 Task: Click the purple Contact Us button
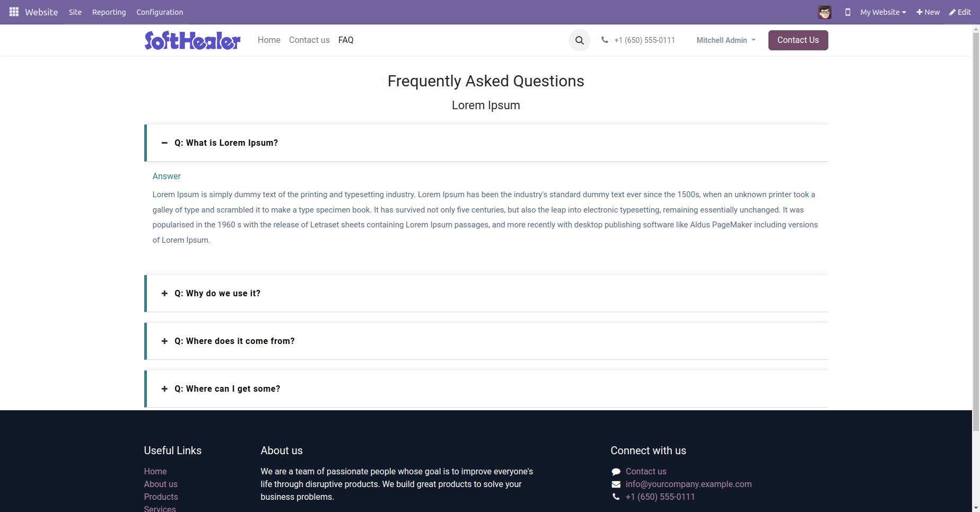tap(798, 40)
